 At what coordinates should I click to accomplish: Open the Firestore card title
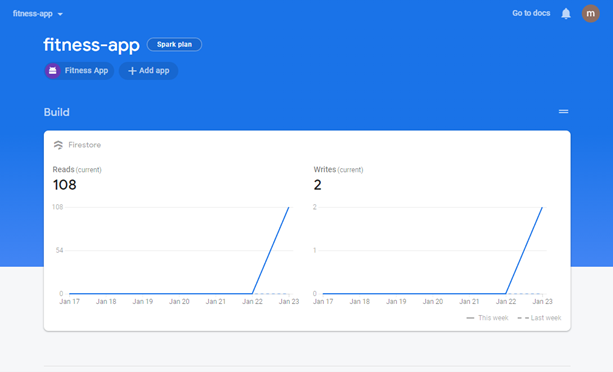84,145
